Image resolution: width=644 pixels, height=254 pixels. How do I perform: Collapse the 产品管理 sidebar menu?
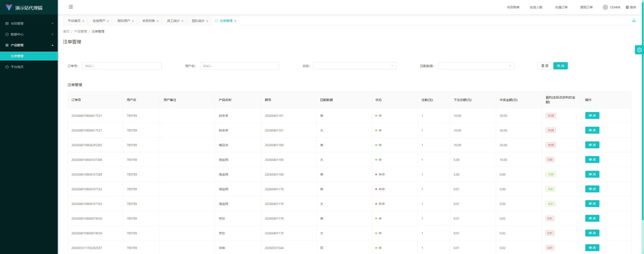click(29, 45)
